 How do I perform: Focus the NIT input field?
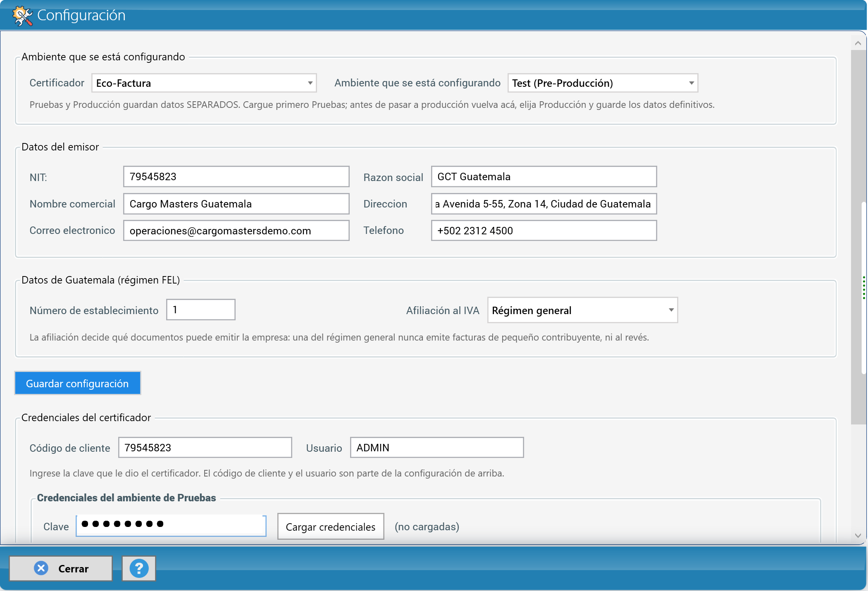236,176
